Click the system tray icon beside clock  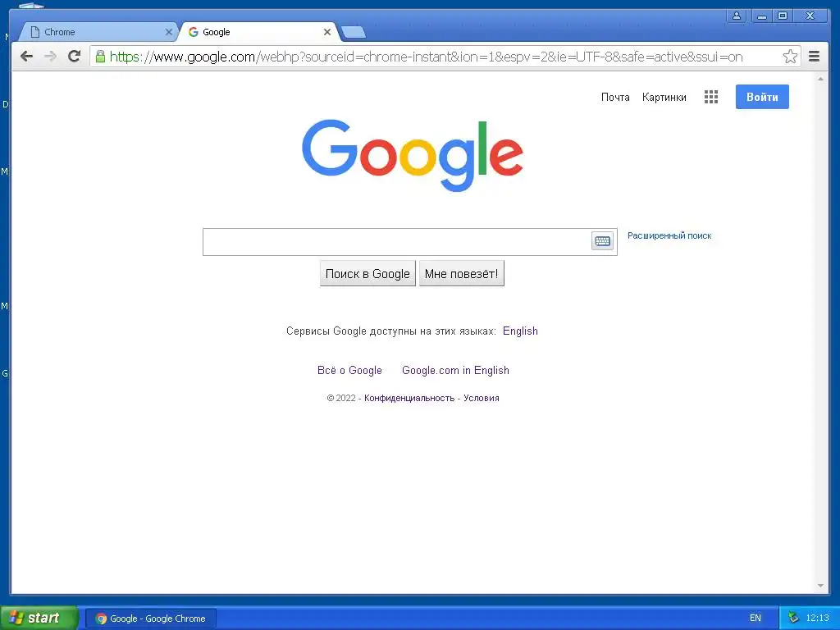point(793,618)
